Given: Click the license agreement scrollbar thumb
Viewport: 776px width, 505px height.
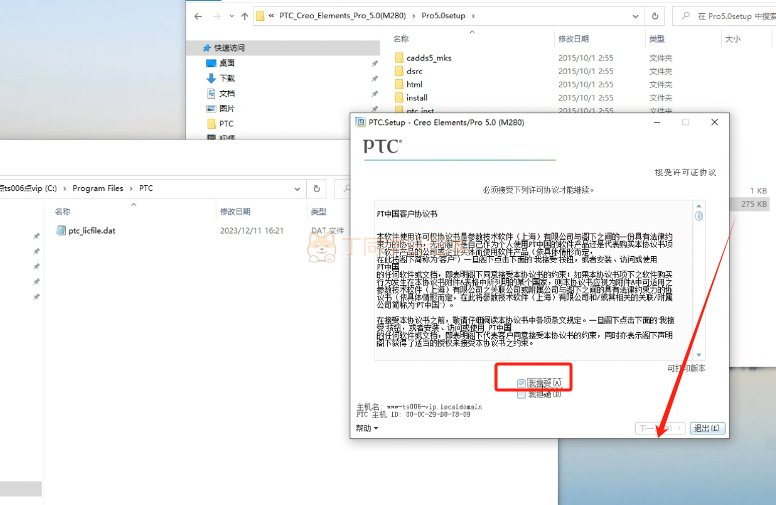Looking at the screenshot, I should pos(699,216).
